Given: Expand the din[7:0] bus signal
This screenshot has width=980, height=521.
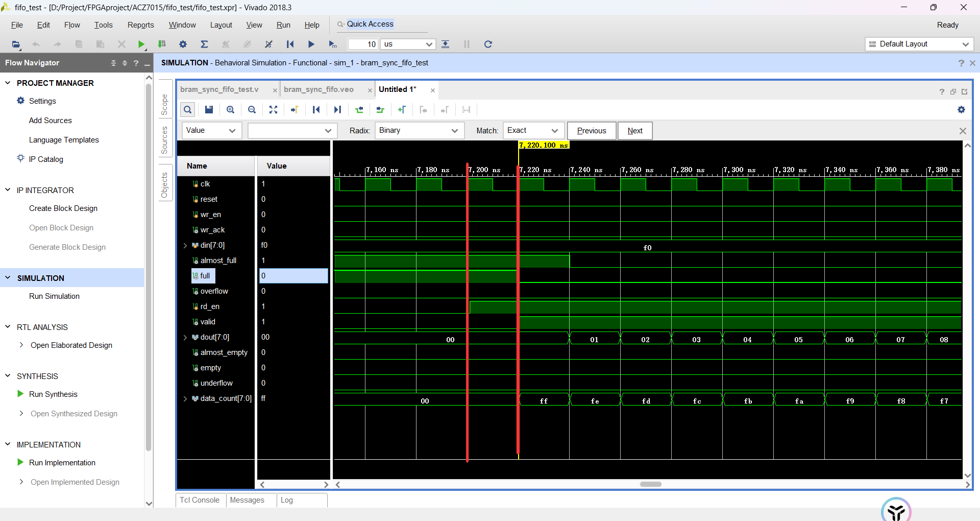Looking at the screenshot, I should pyautogui.click(x=185, y=246).
